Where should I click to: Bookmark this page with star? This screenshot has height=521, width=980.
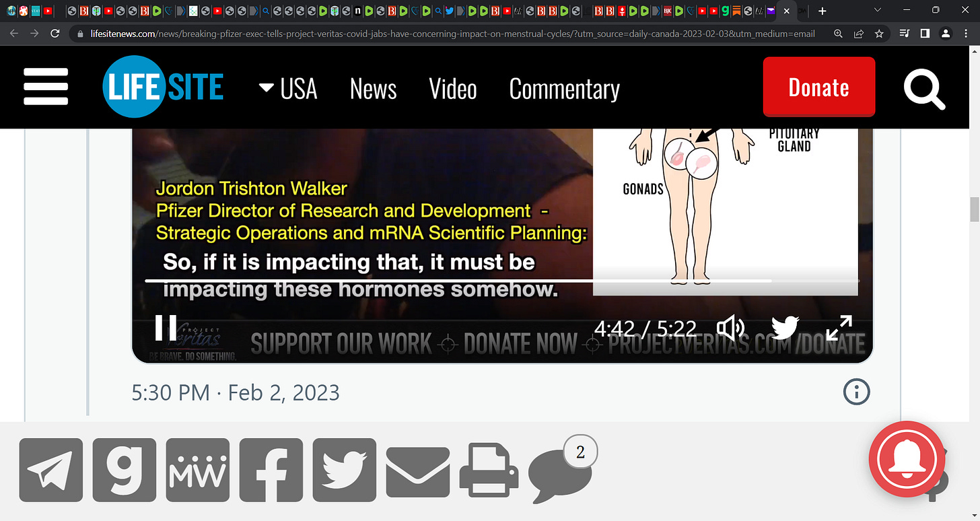pyautogui.click(x=879, y=34)
